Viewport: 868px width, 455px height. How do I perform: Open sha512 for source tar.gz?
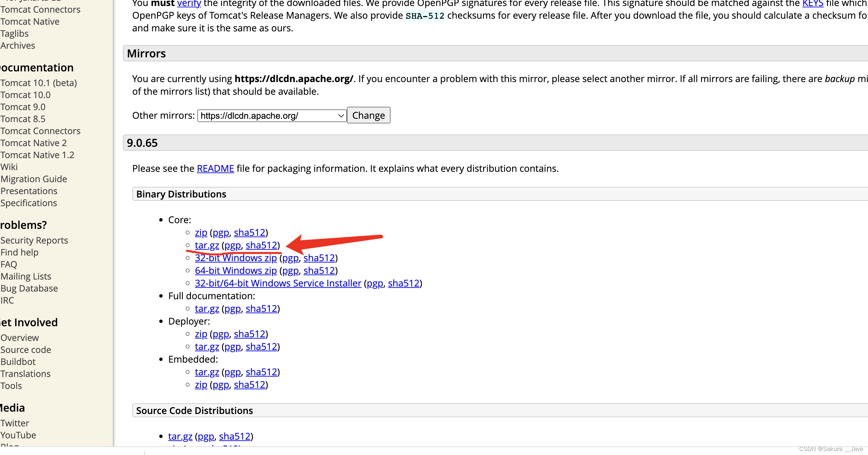click(x=234, y=436)
